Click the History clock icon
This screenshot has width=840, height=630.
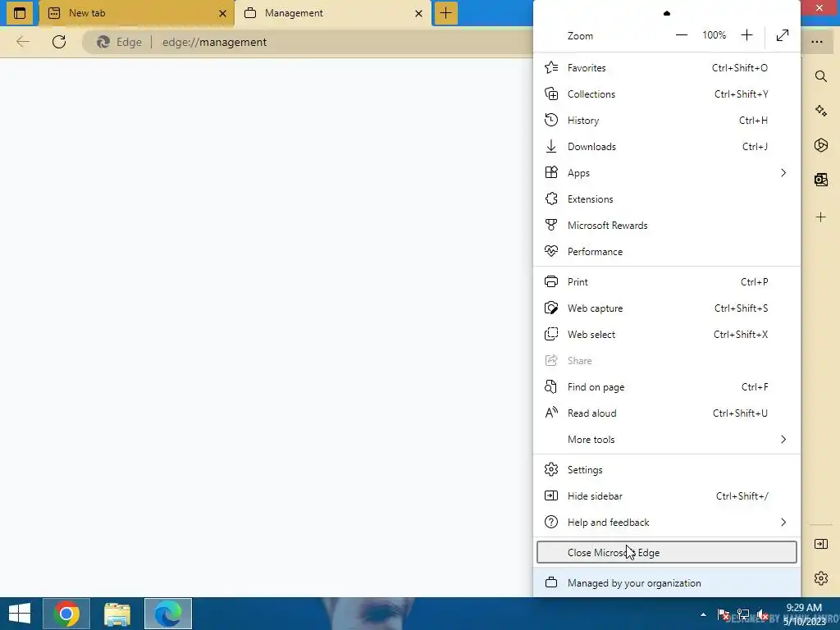click(550, 121)
